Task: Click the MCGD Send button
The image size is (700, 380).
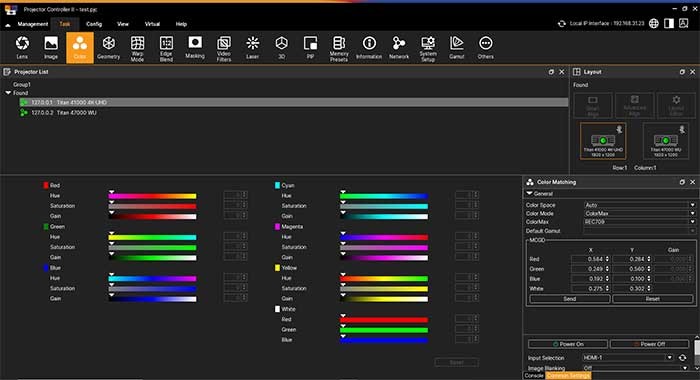Action: point(570,299)
